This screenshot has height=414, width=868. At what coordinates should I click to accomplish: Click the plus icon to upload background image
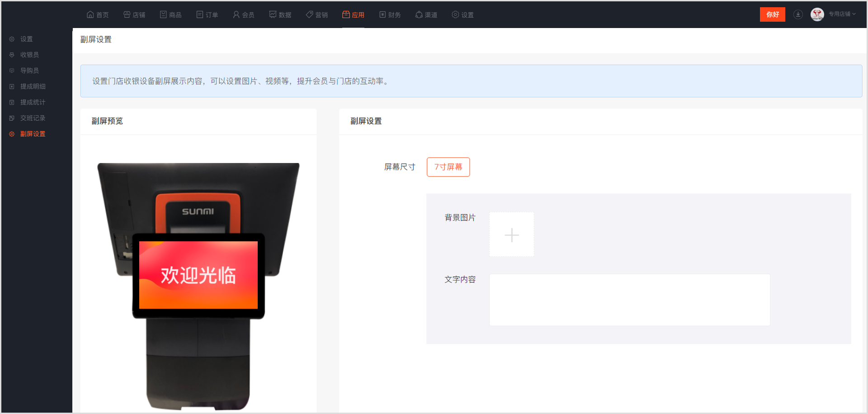click(x=511, y=235)
